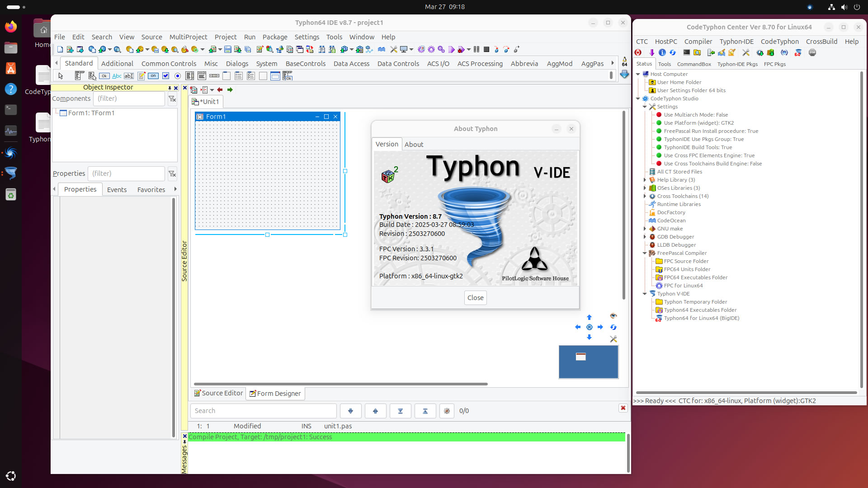
Task: Open the MultiProject menu
Action: coord(188,37)
